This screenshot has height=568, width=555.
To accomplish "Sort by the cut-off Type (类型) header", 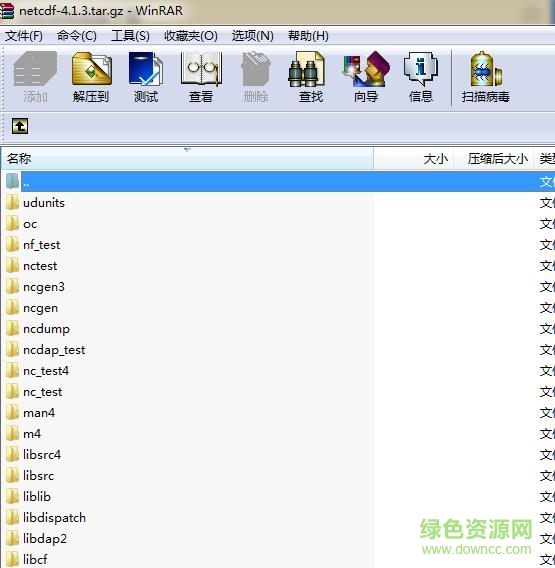I will pos(544,159).
